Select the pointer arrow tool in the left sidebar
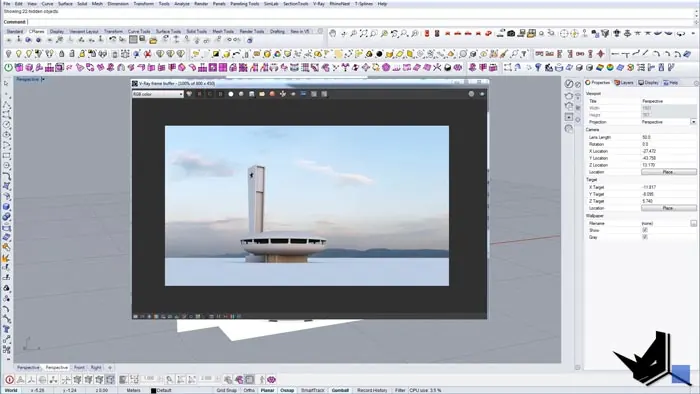This screenshot has height=394, width=700. click(6, 83)
